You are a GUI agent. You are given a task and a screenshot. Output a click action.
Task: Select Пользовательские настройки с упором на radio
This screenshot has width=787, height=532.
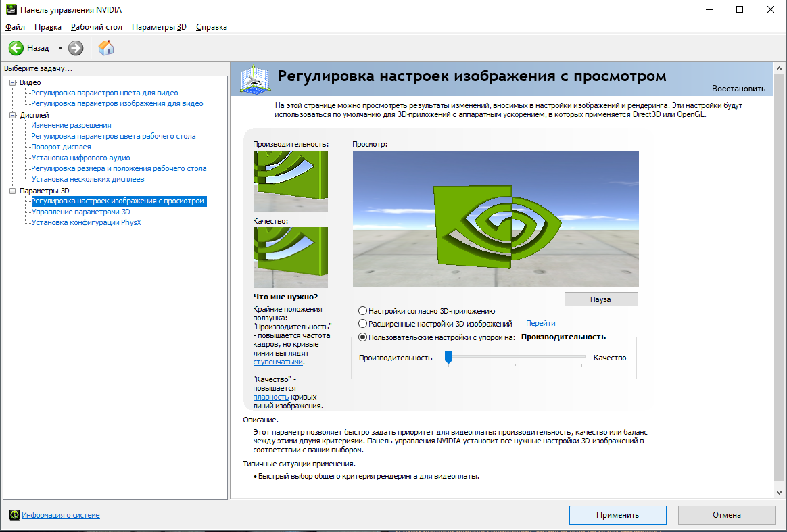point(362,337)
